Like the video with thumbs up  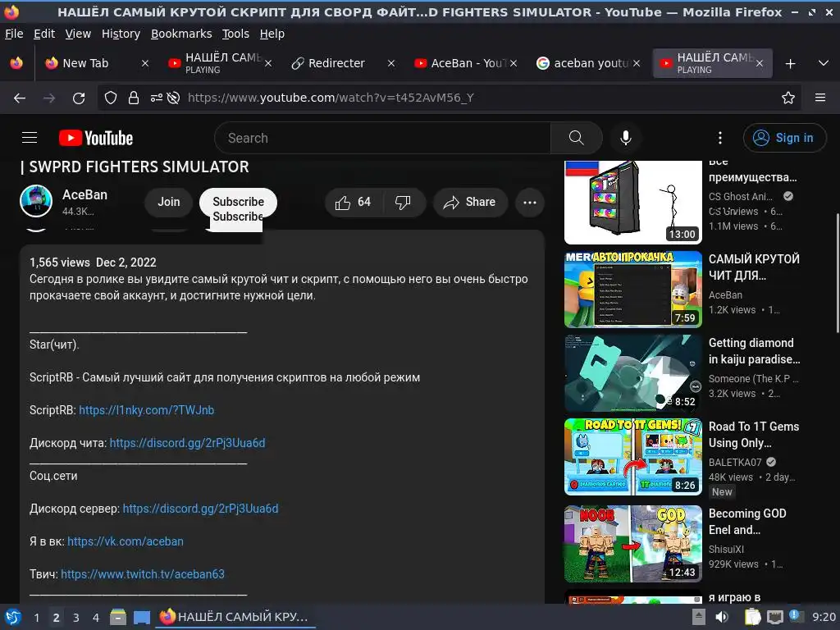[354, 203]
